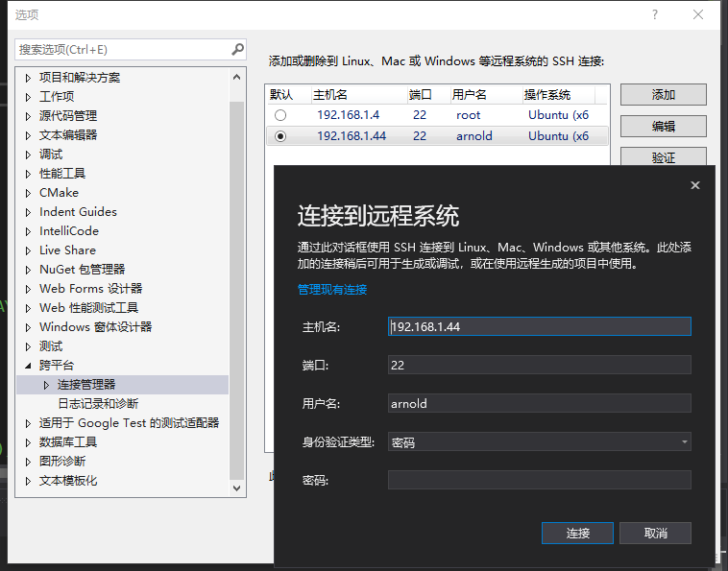Select 日志记录和诊断 tree item

coord(98,404)
